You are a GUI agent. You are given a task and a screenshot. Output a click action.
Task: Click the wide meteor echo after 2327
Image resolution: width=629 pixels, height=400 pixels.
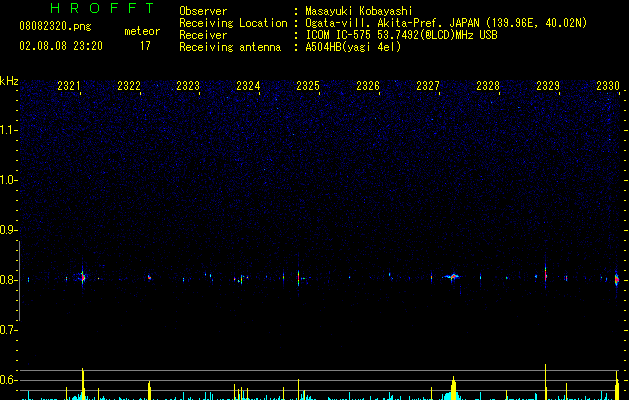click(452, 277)
